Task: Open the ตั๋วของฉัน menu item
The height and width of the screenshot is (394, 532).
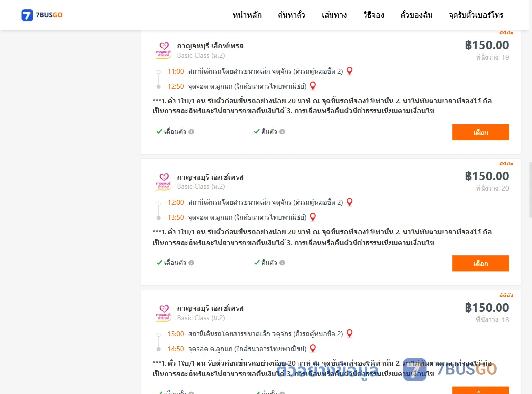Action: [x=416, y=15]
